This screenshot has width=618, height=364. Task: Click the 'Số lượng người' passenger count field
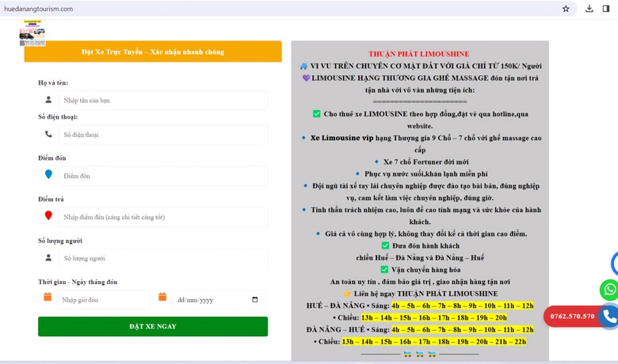point(162,258)
